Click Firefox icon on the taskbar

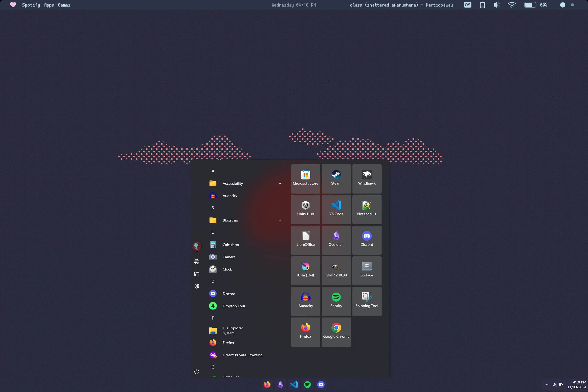click(267, 384)
